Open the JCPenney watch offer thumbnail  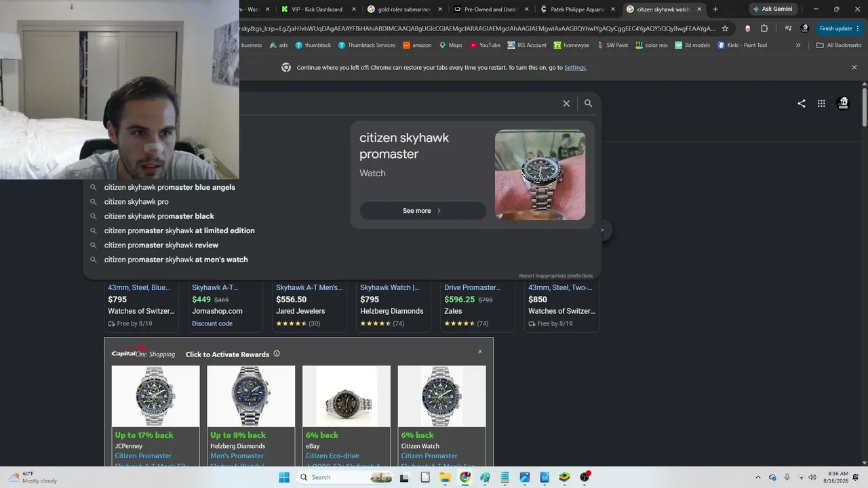[x=156, y=396]
